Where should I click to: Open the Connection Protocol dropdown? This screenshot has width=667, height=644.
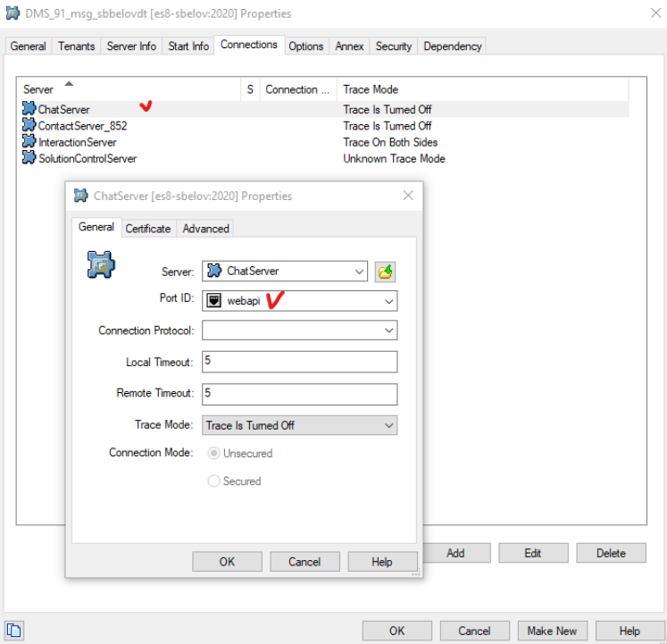[388, 330]
